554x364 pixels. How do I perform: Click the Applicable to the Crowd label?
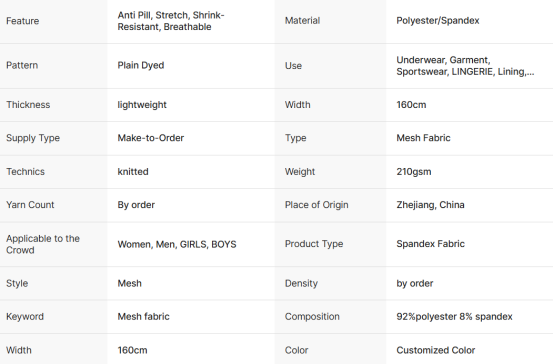pos(43,244)
